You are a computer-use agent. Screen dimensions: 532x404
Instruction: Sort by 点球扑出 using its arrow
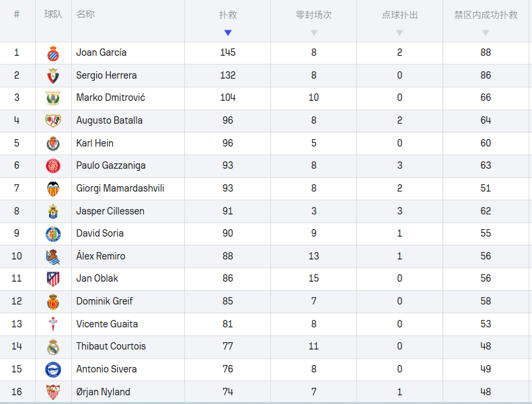tap(400, 32)
